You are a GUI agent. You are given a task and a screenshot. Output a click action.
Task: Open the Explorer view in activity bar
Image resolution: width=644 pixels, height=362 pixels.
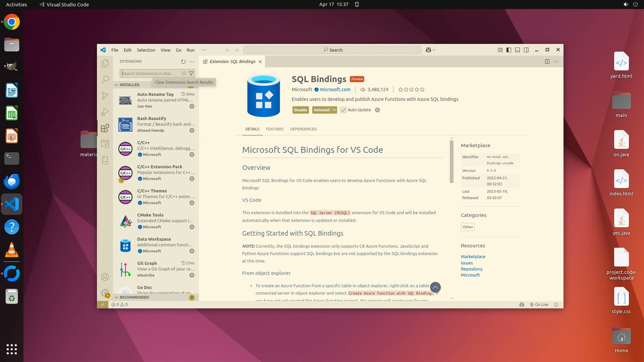105,63
